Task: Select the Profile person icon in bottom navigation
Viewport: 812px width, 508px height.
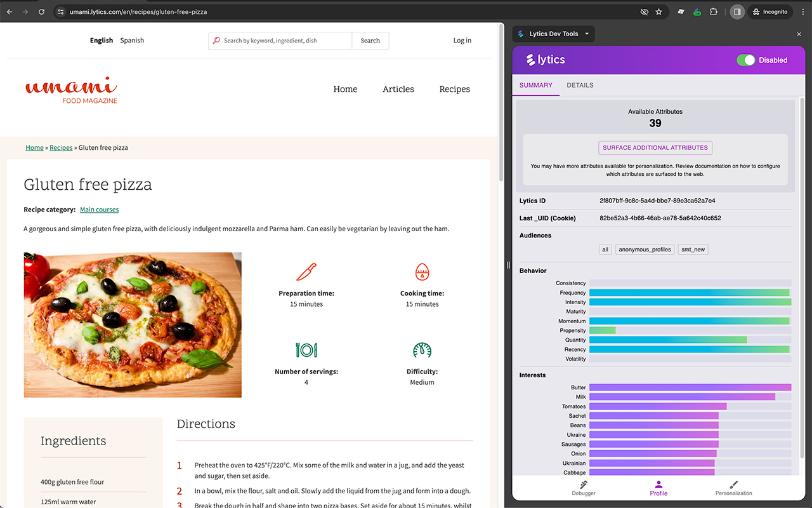Action: tap(658, 485)
